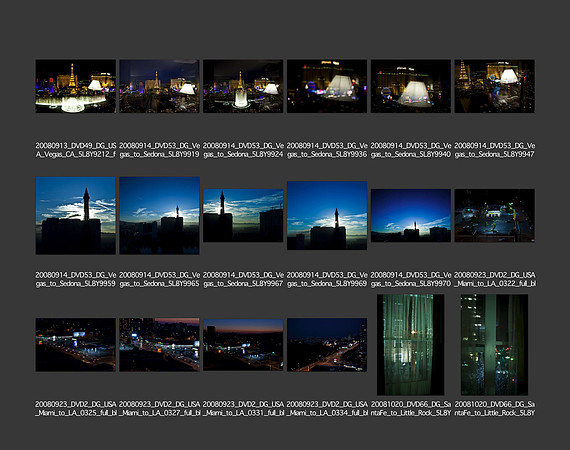This screenshot has width=570, height=450.
Task: Select the blue sky thumbnail SL8Y9965
Action: point(159,216)
